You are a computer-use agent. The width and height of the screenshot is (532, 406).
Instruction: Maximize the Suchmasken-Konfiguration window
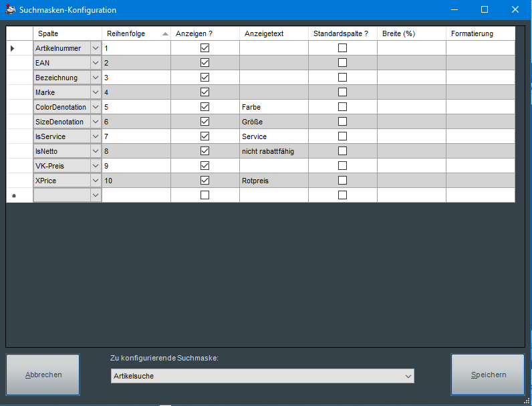tap(485, 10)
